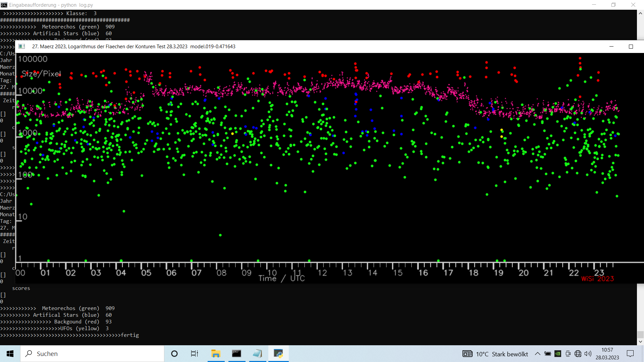Click hour label '13' on time axis
The width and height of the screenshot is (644, 362).
coord(347,273)
